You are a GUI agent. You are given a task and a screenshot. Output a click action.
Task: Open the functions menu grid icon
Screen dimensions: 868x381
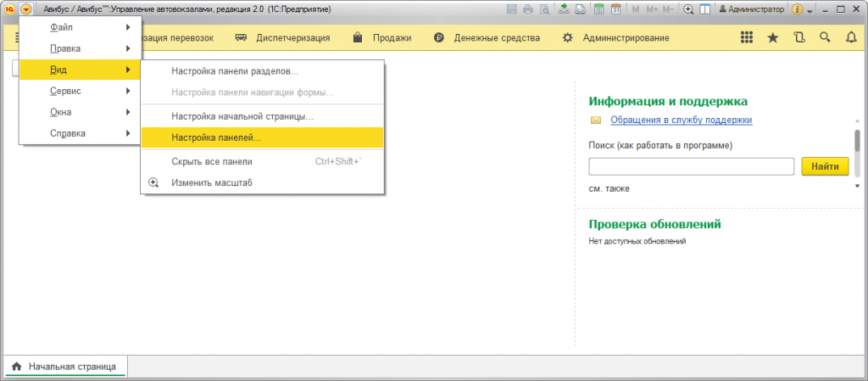[747, 38]
